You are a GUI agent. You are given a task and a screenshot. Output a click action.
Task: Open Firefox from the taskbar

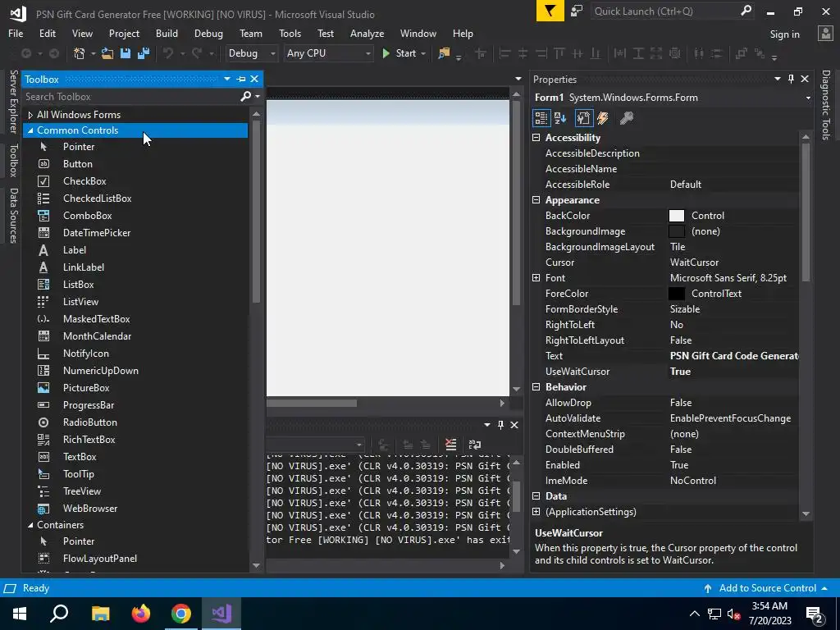141,614
